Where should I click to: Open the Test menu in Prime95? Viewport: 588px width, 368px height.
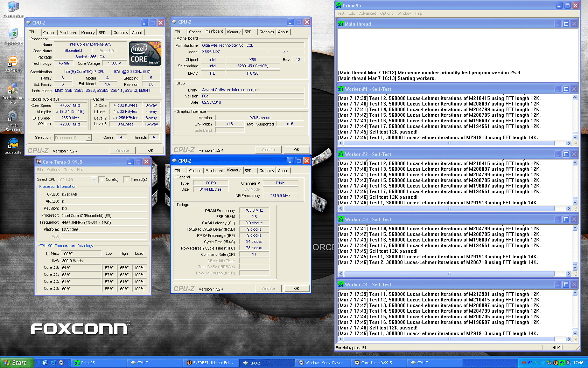coord(341,13)
